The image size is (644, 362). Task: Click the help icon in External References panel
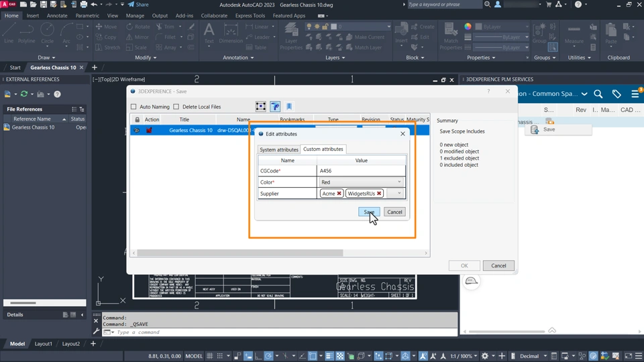[57, 94]
